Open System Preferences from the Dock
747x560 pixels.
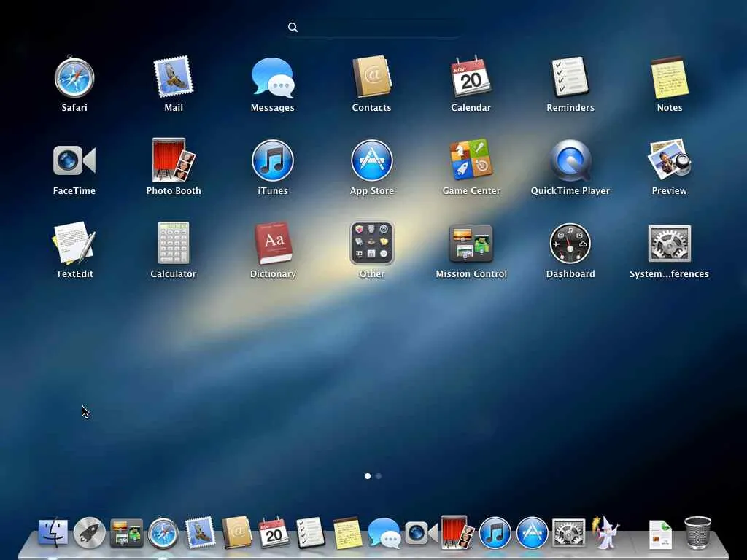click(x=568, y=532)
